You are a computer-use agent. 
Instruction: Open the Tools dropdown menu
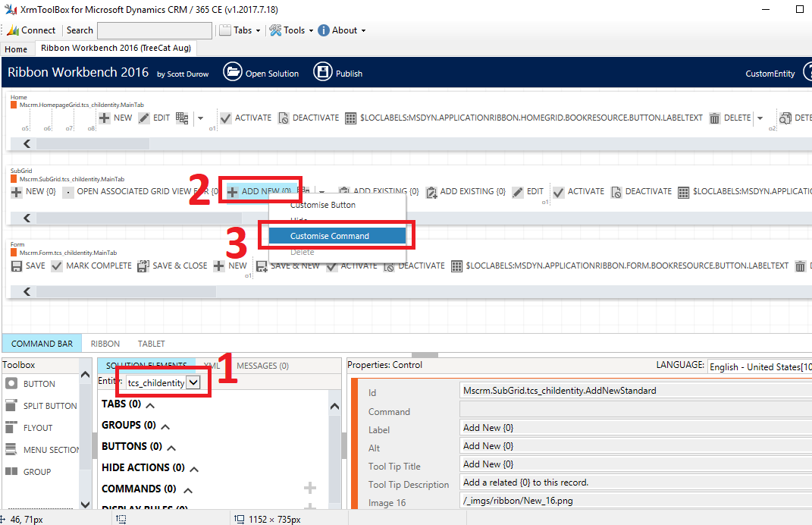pos(291,30)
